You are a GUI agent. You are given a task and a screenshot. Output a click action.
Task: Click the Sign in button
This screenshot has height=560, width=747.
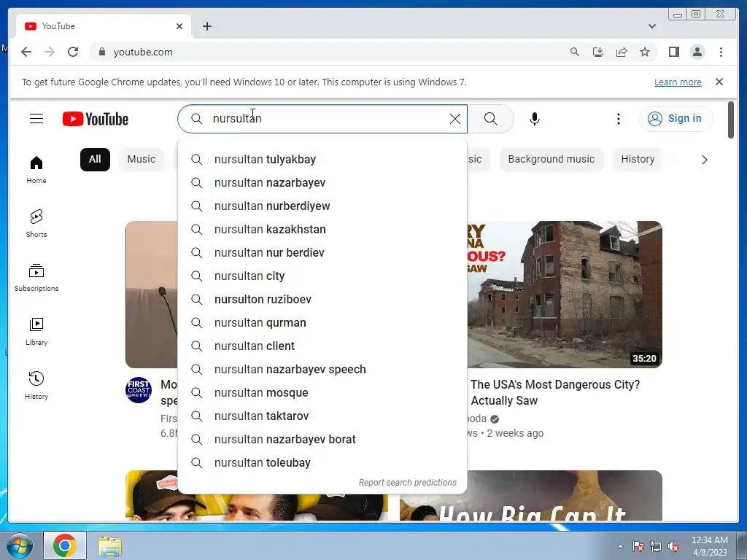[x=676, y=119]
